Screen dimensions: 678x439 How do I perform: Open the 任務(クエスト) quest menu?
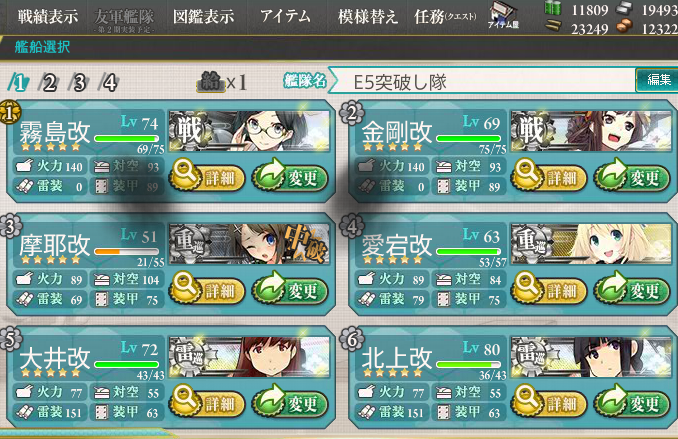[x=445, y=17]
